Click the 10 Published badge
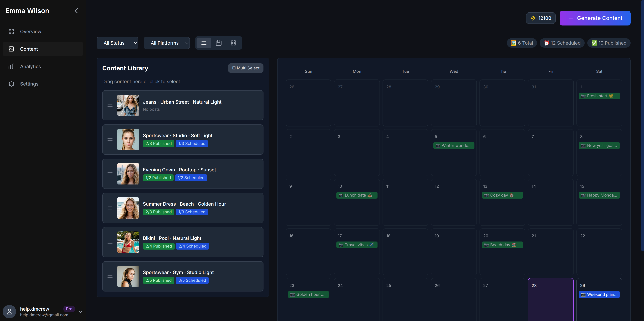 point(609,43)
